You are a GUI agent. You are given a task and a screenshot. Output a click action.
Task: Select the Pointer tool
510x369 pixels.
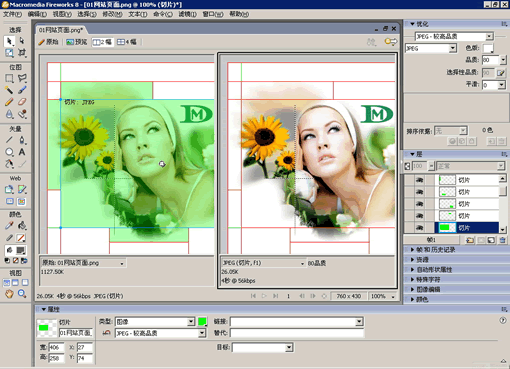coord(9,41)
